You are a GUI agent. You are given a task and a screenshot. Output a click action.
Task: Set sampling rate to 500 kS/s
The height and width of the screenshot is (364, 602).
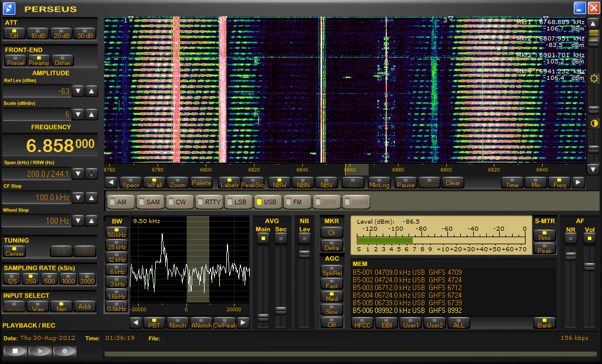49,279
